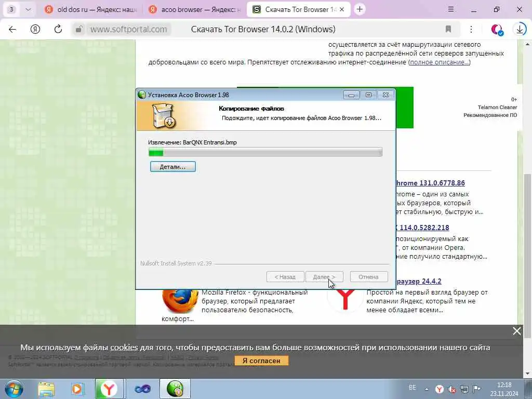Click the 'BE' keyboard language indicator

[412, 388]
